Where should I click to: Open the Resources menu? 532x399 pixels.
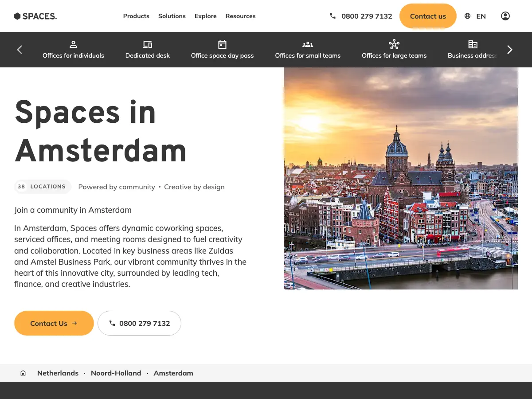[241, 16]
